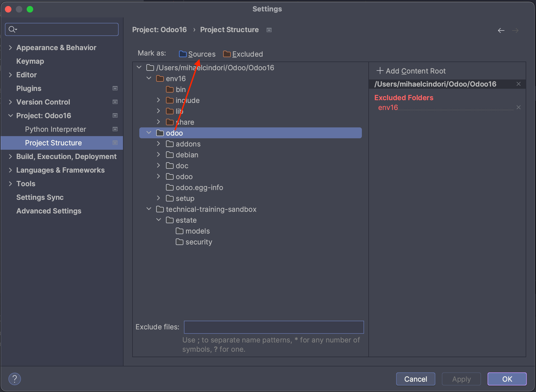536x392 pixels.
Task: Remove the Odoo16 content root with its X
Action: pos(518,84)
